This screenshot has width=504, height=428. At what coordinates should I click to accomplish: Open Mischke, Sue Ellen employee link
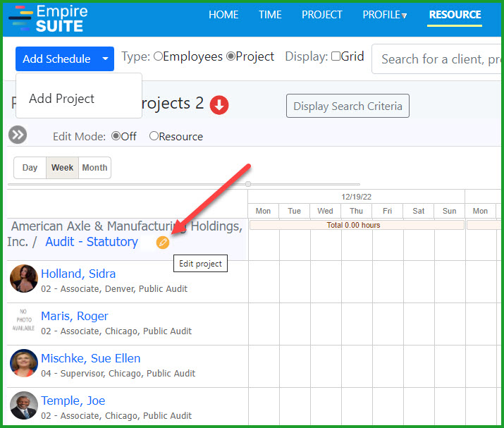[x=91, y=358]
